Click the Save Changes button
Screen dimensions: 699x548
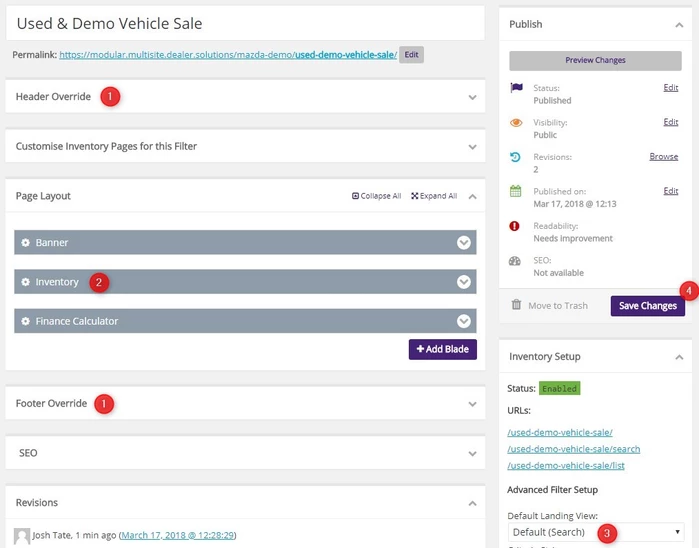[648, 306]
